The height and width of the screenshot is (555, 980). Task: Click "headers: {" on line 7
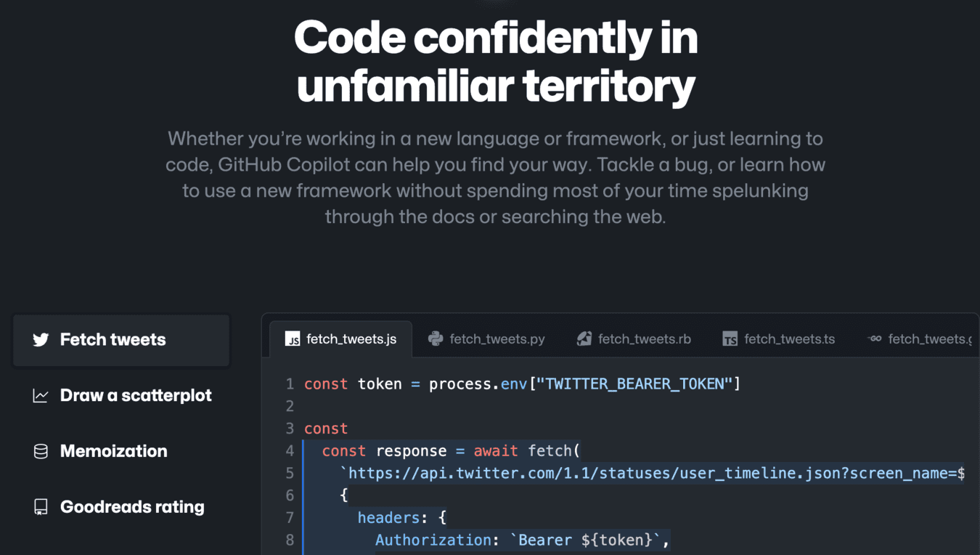coord(402,518)
